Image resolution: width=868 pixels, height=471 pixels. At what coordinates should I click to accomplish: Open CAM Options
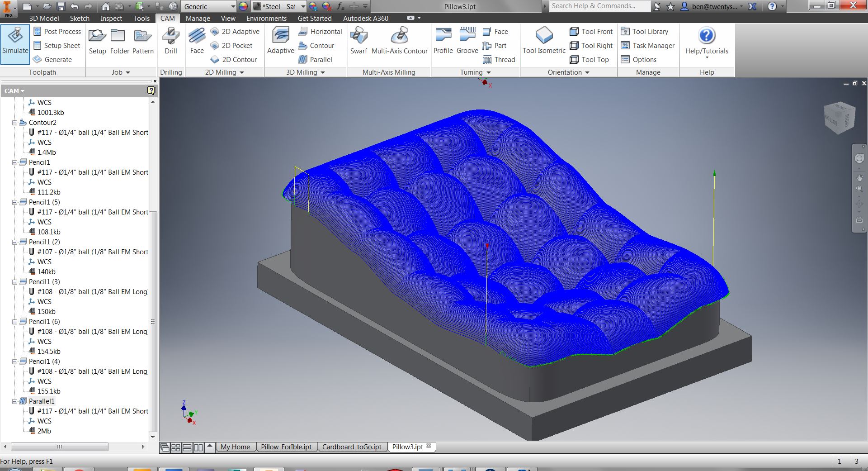point(639,60)
